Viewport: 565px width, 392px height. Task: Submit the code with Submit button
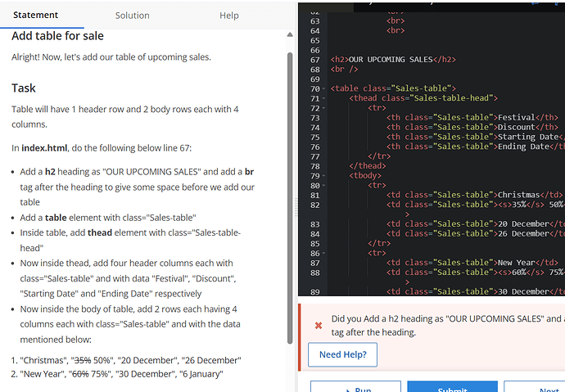coord(453,386)
